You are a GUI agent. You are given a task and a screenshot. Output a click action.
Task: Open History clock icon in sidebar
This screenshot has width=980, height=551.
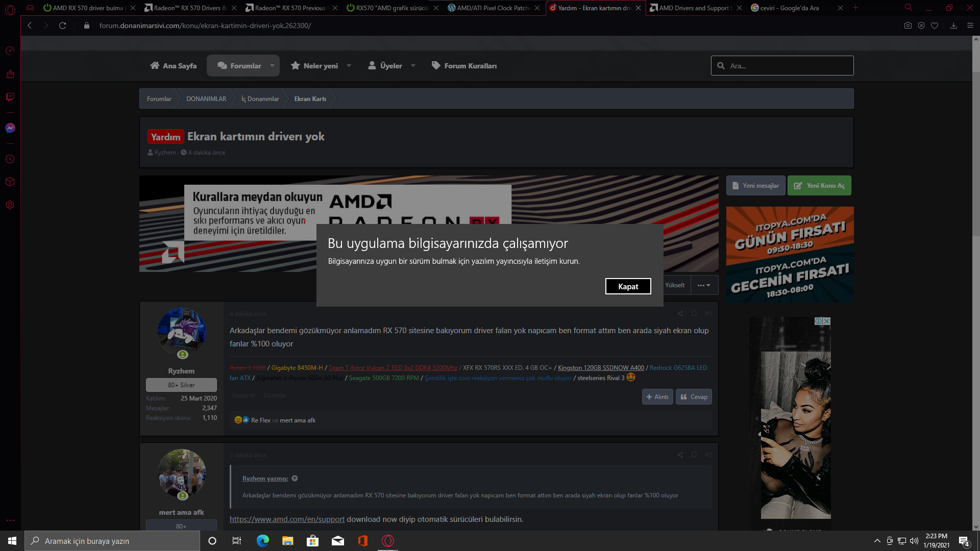(x=10, y=159)
